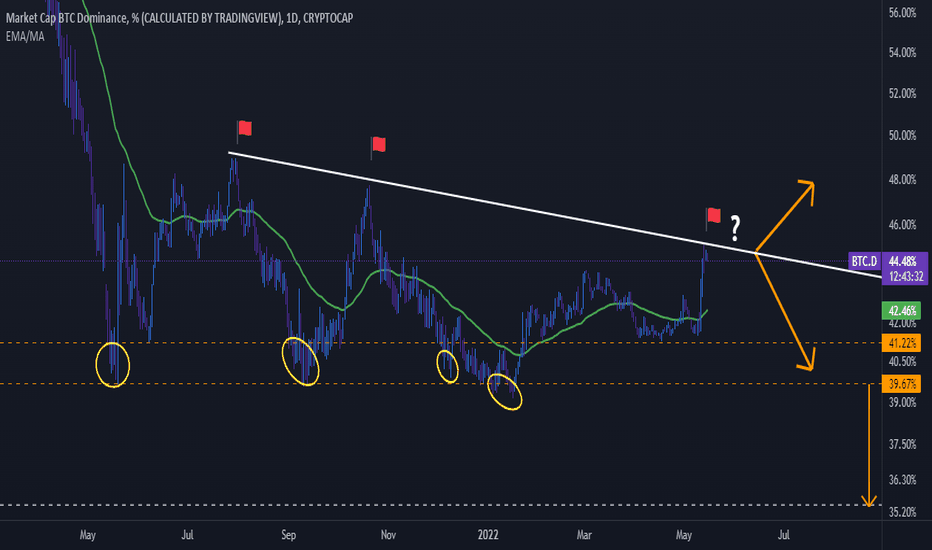This screenshot has width=932, height=550.
Task: Select the red flag beside the question mark
Action: click(x=713, y=218)
